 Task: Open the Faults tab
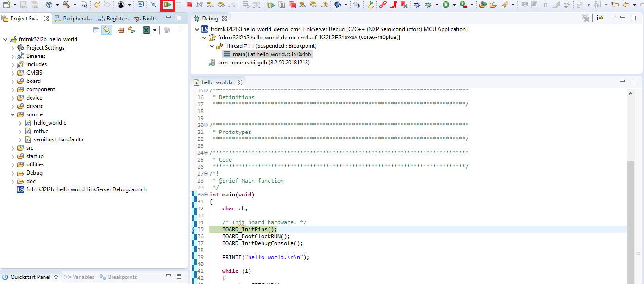[145, 19]
